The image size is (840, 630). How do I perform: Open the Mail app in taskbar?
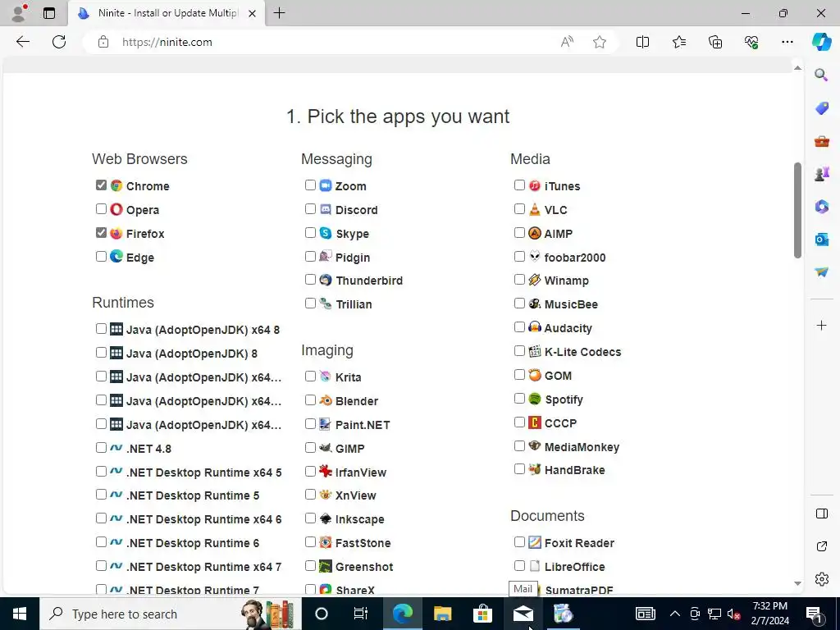[x=523, y=614]
